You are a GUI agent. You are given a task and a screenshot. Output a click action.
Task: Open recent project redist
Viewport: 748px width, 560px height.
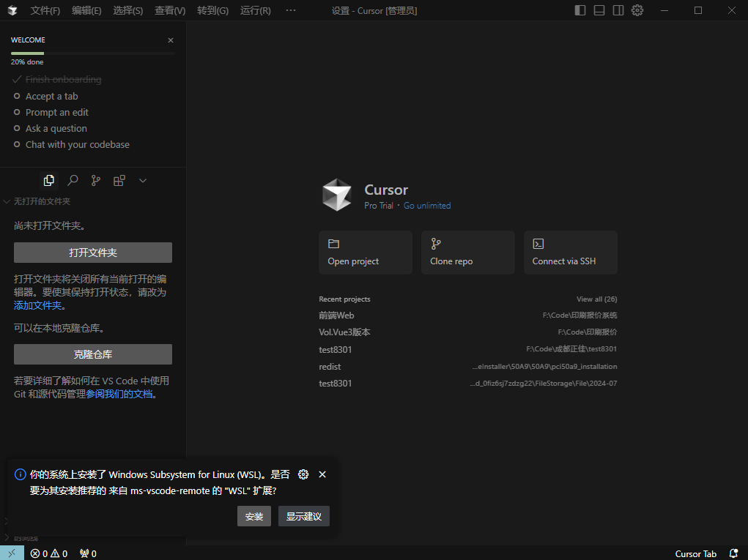[x=468, y=367]
